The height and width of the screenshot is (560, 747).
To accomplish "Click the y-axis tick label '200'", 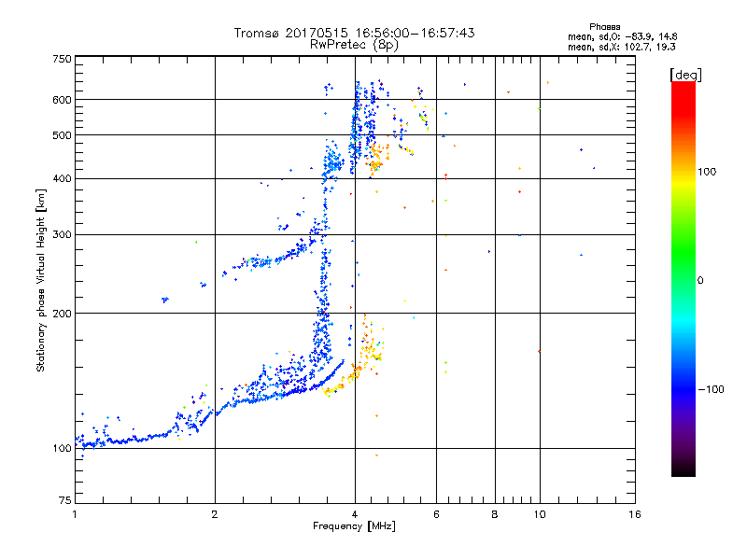I will coord(62,314).
